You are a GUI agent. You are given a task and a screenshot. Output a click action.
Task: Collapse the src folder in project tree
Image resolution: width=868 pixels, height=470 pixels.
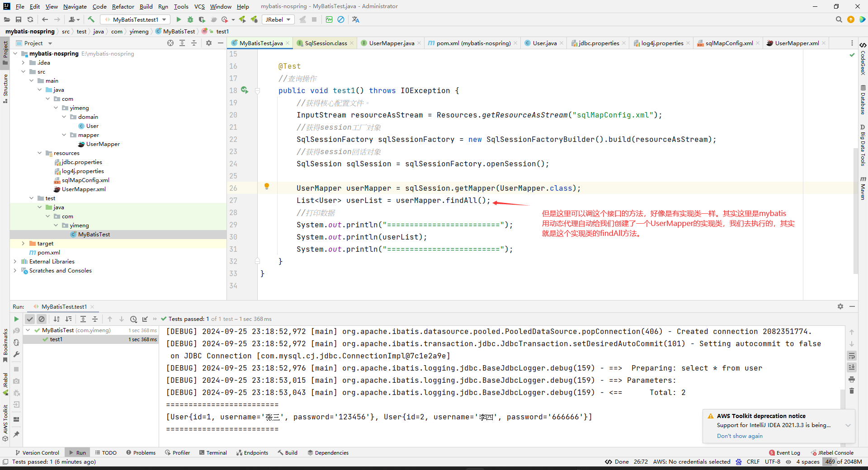[x=23, y=72]
